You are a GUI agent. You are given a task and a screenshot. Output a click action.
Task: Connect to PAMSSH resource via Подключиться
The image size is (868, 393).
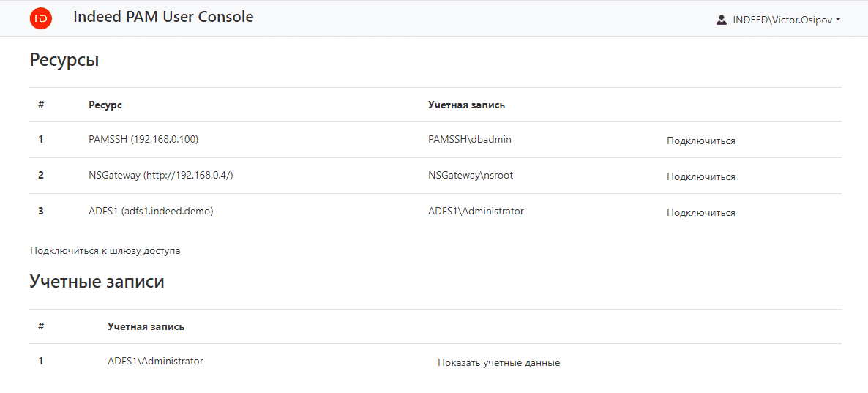pos(700,141)
